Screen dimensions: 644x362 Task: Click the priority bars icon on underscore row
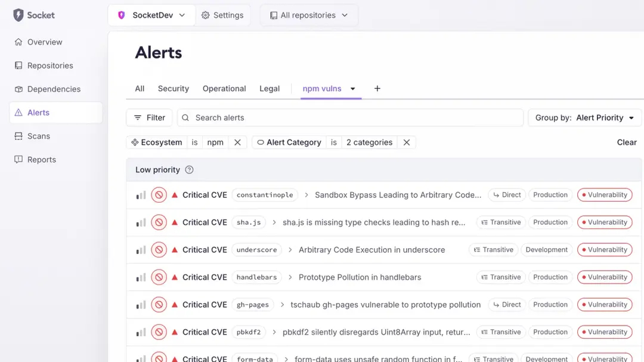click(x=141, y=250)
